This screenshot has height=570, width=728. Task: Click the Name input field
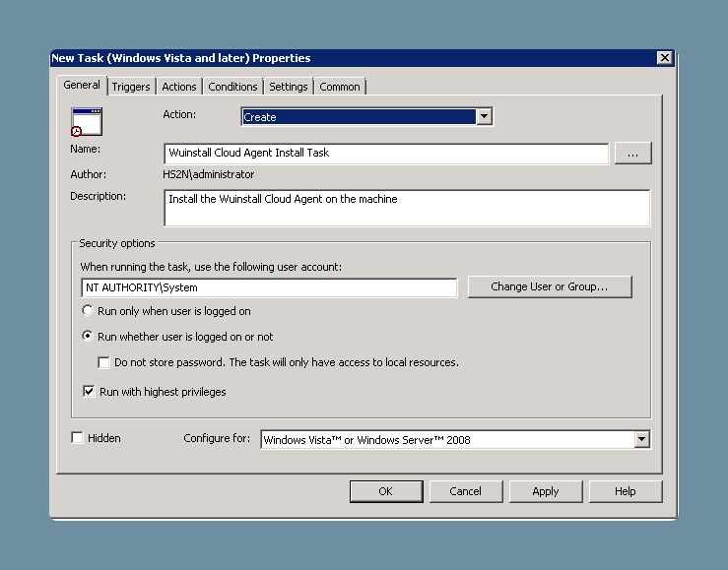[x=386, y=153]
